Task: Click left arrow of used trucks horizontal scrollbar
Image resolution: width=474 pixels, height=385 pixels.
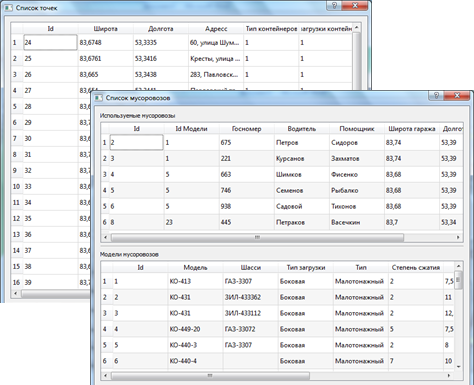Action: click(x=106, y=237)
